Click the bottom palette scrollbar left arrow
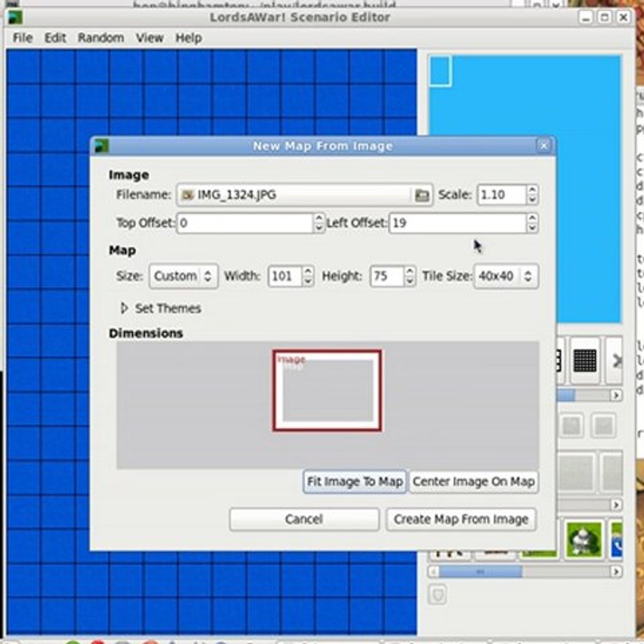644x644 pixels. pyautogui.click(x=433, y=571)
